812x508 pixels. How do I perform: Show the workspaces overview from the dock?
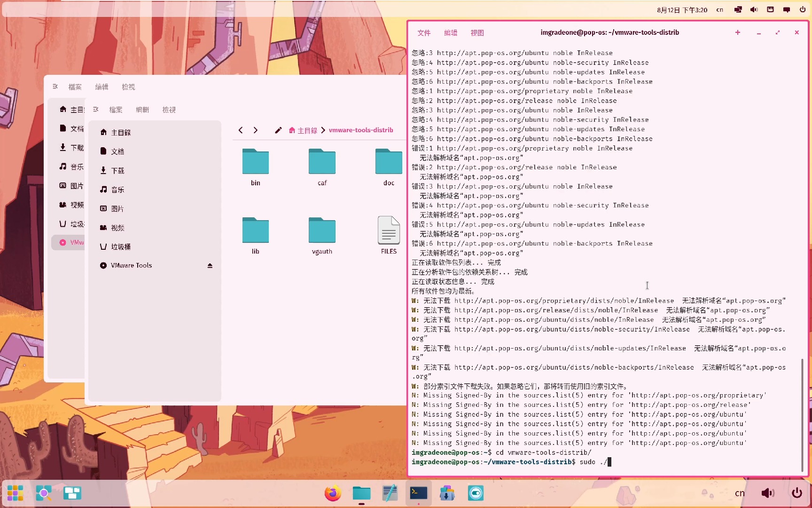tap(72, 493)
